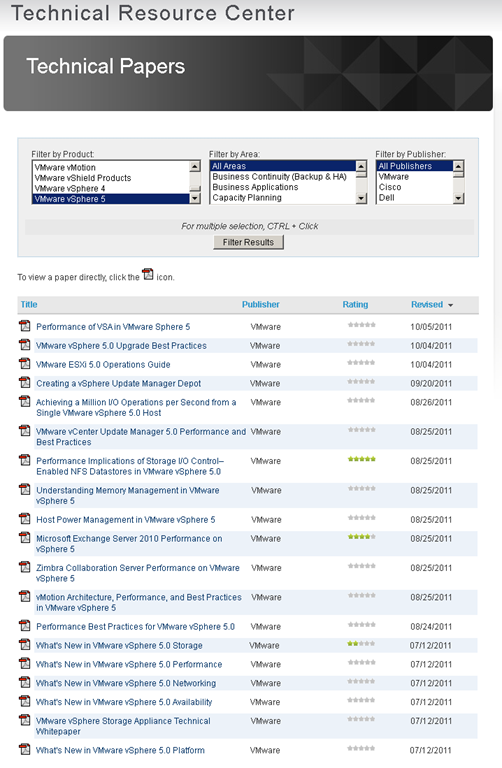The image size is (502, 768).
Task: Open Zimbra Collaboration Server Performance link
Action: click(x=138, y=573)
